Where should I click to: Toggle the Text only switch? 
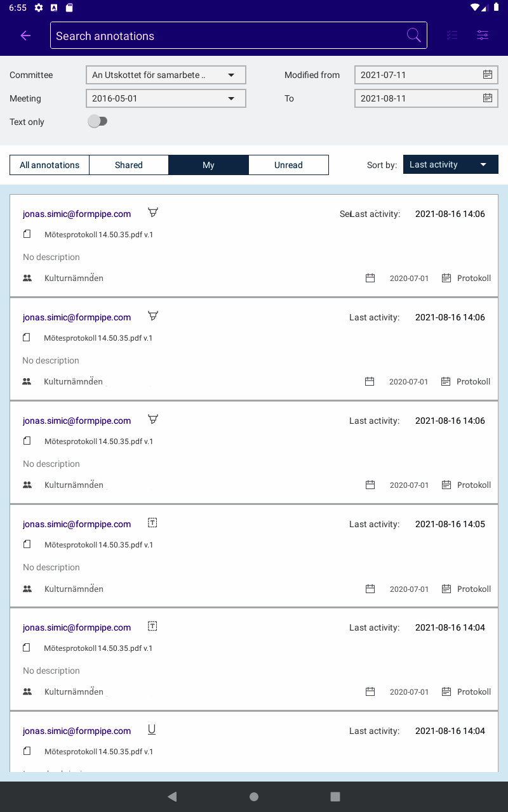click(98, 121)
